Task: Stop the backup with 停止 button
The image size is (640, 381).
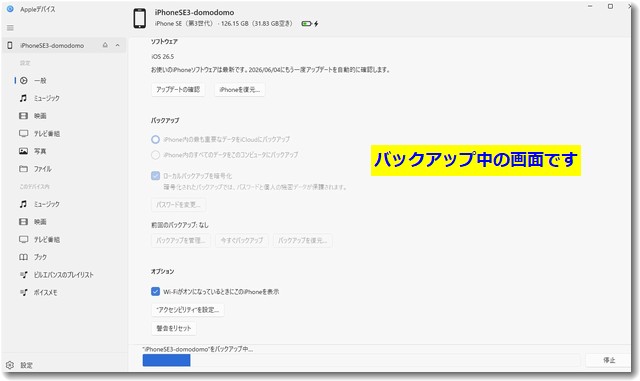Action: click(x=609, y=360)
